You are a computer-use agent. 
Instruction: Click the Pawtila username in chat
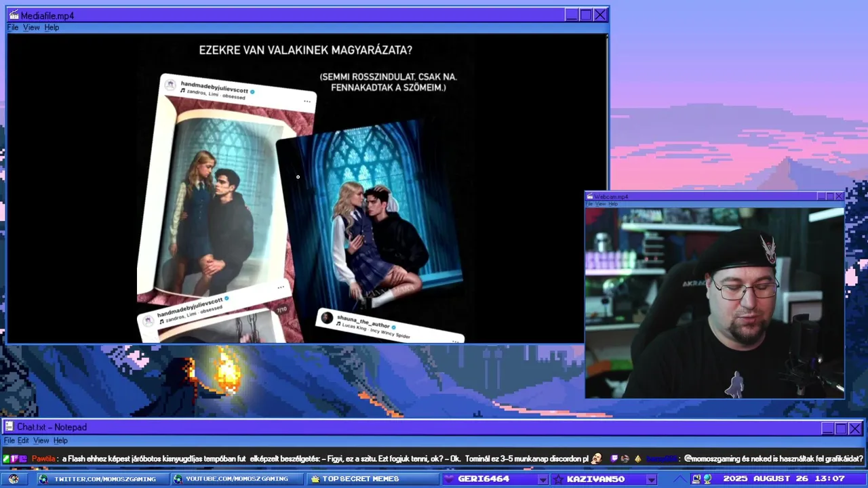coord(44,459)
